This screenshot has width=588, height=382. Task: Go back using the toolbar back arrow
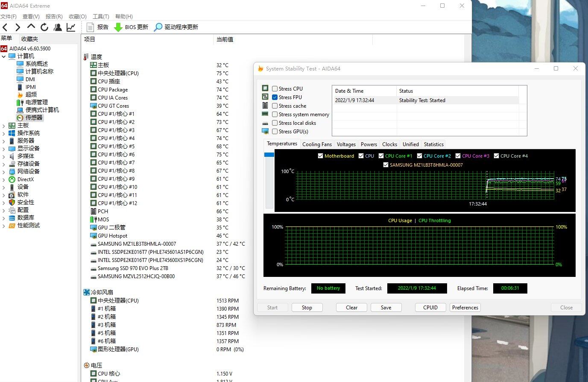click(x=5, y=27)
